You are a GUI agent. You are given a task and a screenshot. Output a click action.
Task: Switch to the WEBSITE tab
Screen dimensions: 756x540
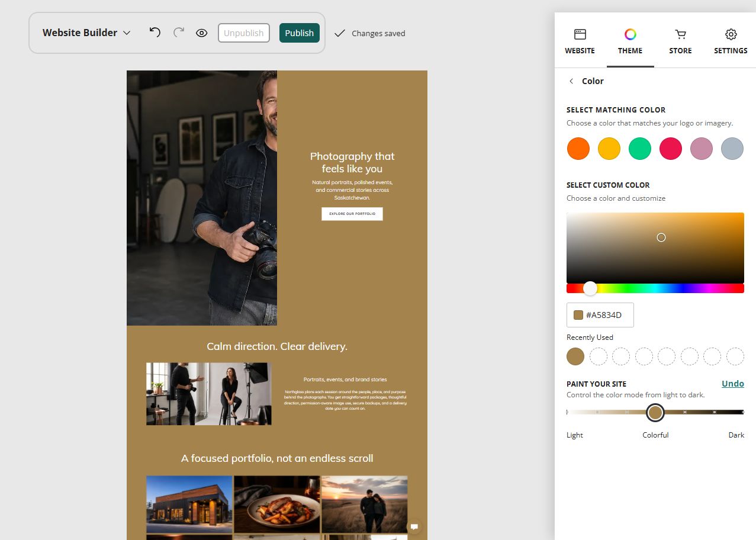580,41
